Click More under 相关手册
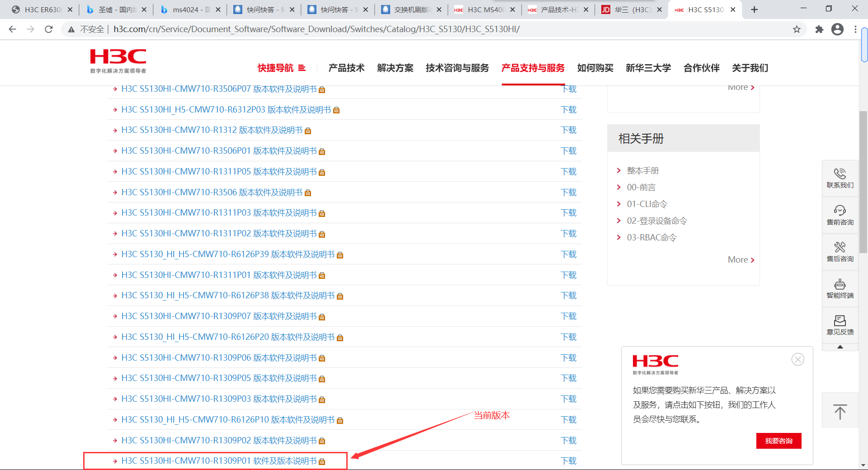Image resolution: width=868 pixels, height=470 pixels. 741,259
